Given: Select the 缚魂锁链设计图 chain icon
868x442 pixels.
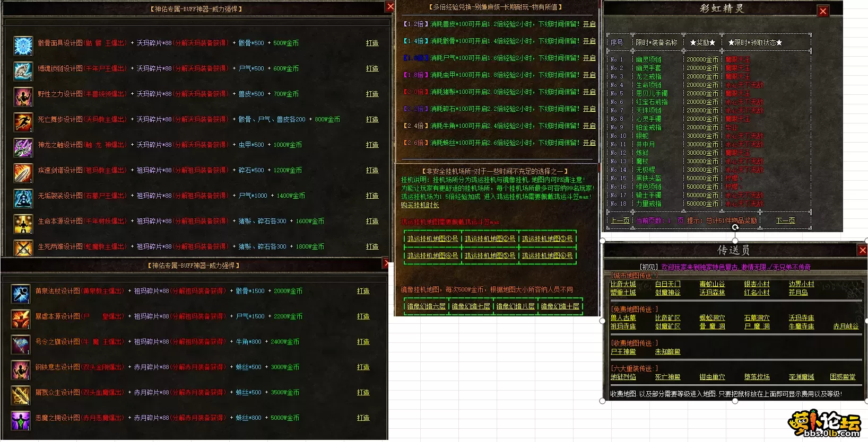Looking at the screenshot, I should [x=23, y=71].
